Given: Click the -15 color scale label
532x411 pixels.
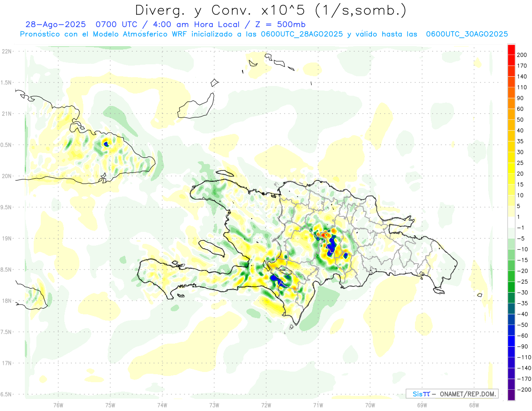Looking at the screenshot, I should 524,260.
